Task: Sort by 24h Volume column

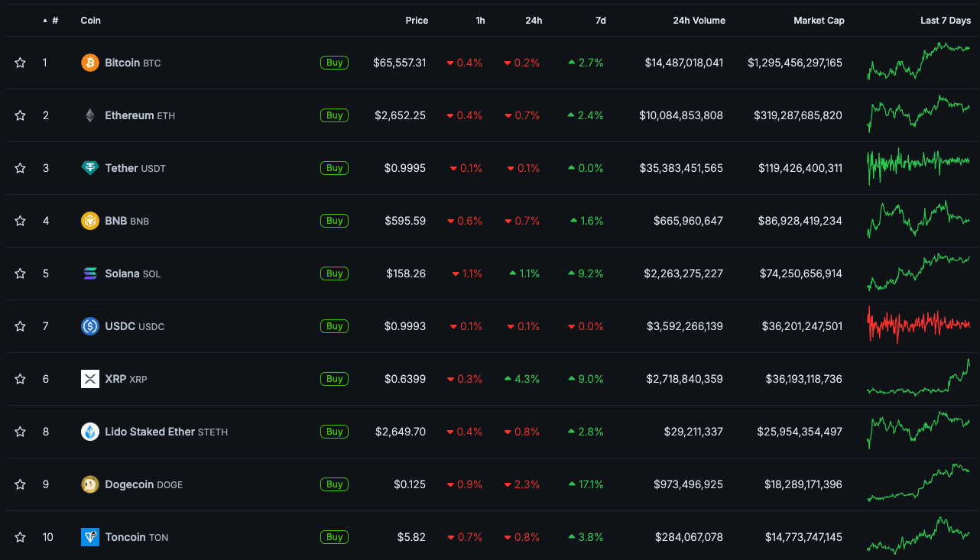Action: [x=699, y=21]
